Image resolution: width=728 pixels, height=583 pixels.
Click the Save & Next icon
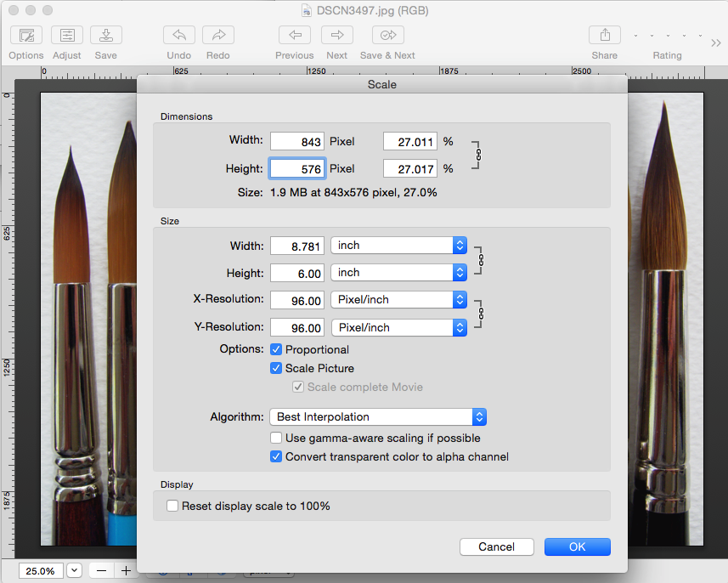pyautogui.click(x=388, y=36)
